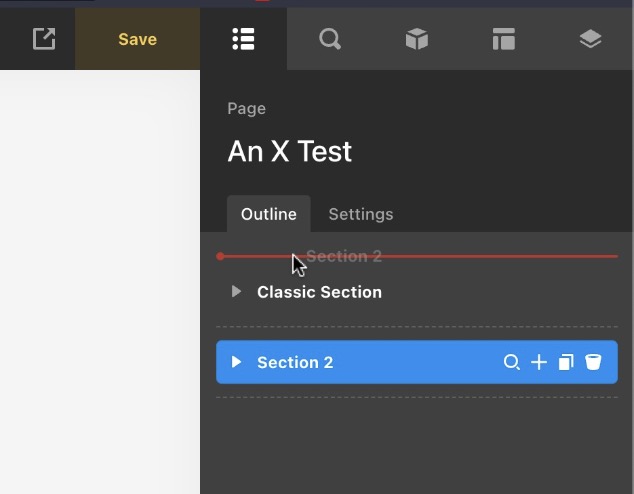Open the external preview link icon

click(44, 39)
